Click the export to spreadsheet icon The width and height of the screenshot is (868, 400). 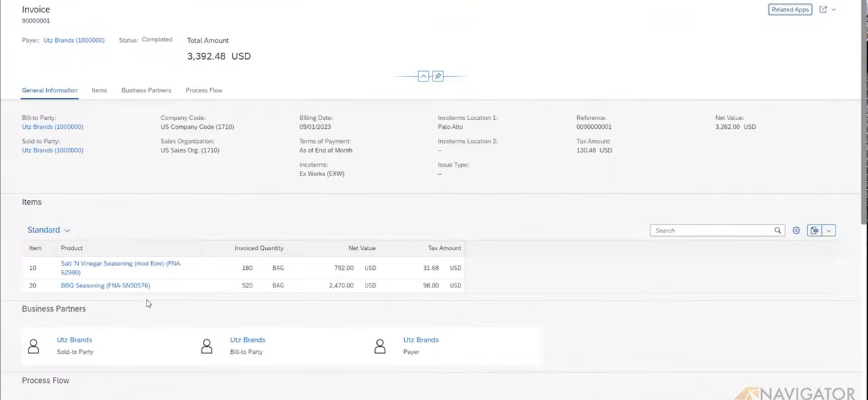pyautogui.click(x=814, y=231)
